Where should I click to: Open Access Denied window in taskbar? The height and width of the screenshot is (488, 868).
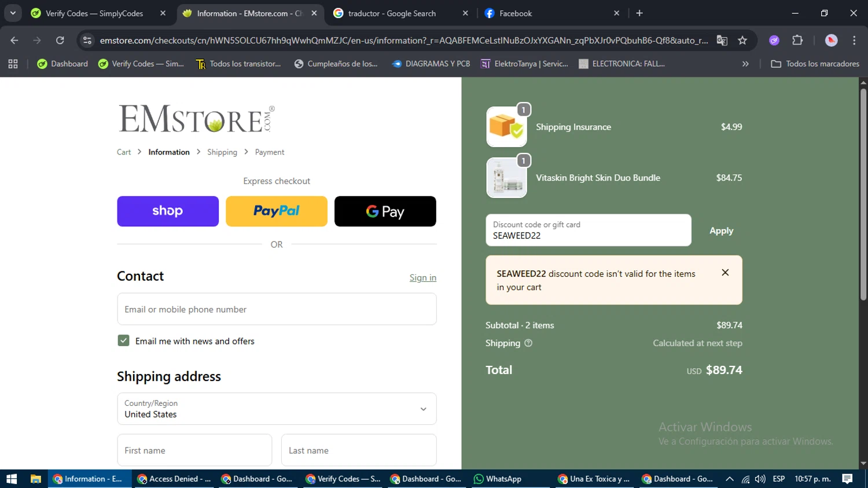click(174, 479)
